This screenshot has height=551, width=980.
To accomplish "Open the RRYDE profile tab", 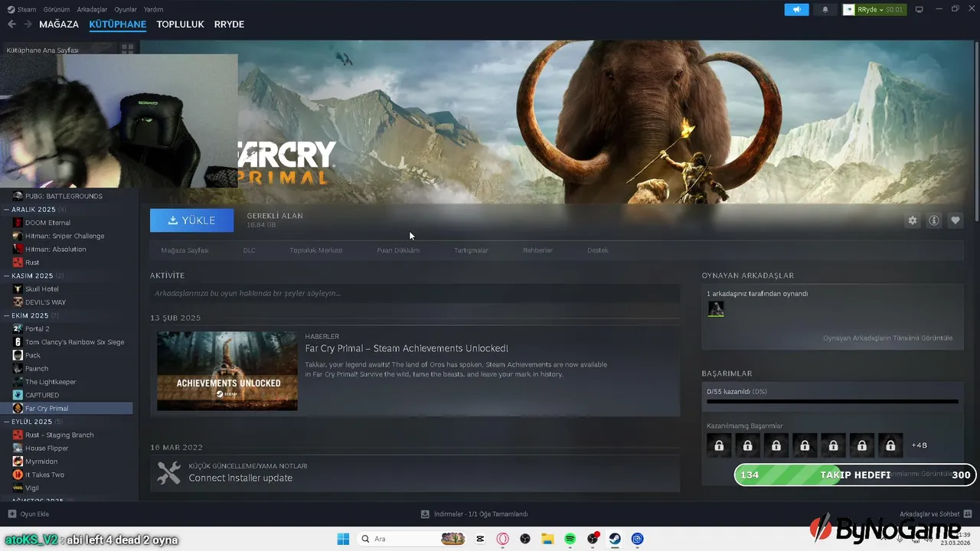I will point(229,24).
